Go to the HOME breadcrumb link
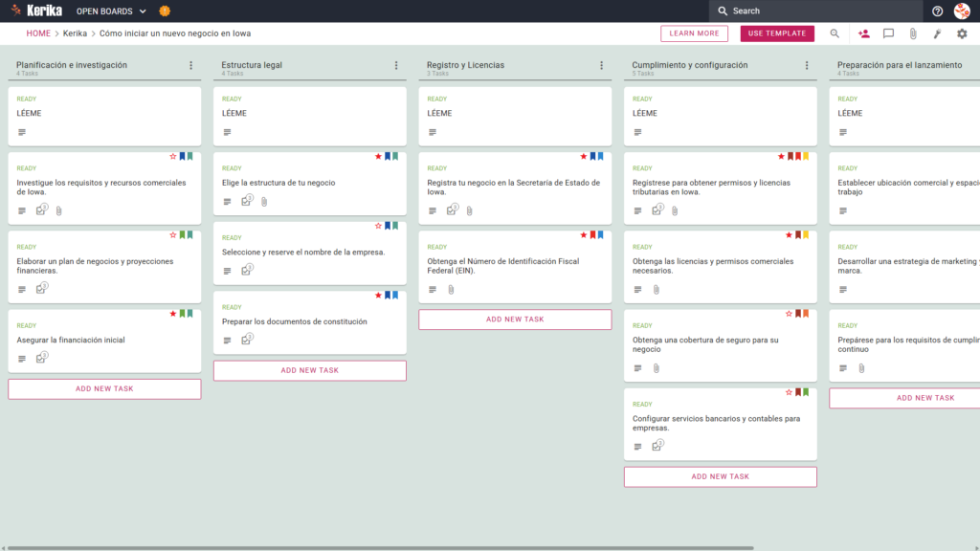This screenshot has height=551, width=980. tap(38, 33)
